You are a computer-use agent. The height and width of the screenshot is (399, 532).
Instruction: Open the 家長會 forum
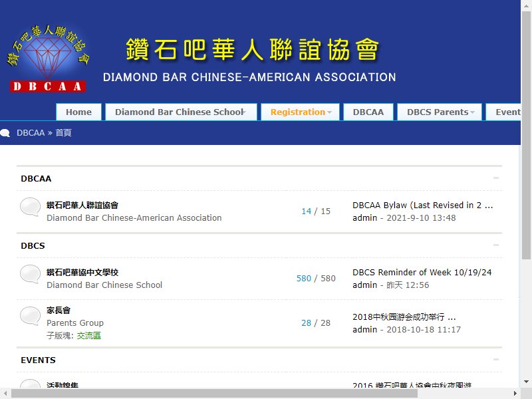[59, 311]
